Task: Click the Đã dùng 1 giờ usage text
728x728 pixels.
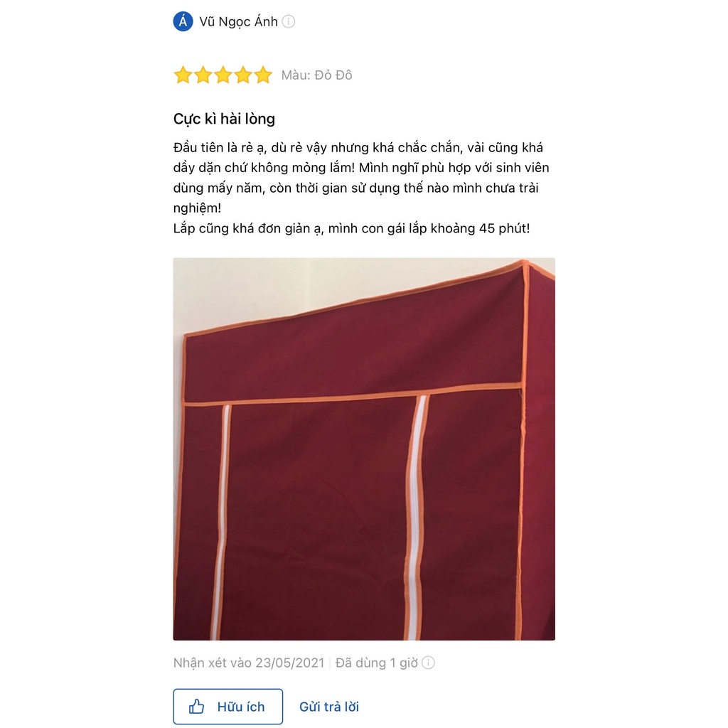Action: [377, 663]
